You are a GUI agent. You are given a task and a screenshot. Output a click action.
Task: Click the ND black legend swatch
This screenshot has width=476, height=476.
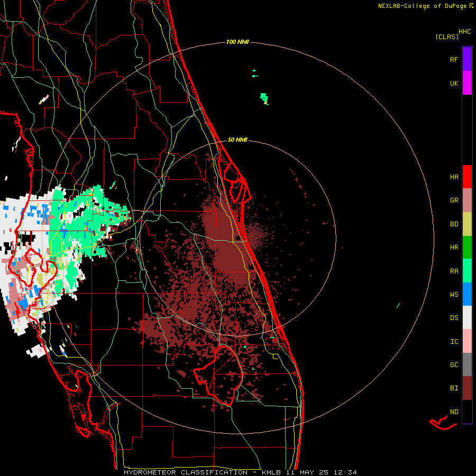pos(467,411)
